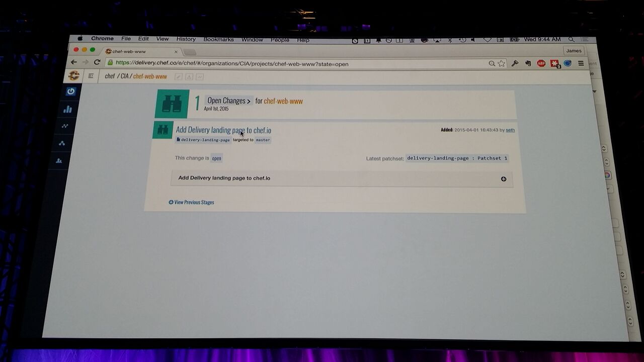Open the line graph icon in the sidebar
Image resolution: width=644 pixels, height=362 pixels.
pos(65,126)
